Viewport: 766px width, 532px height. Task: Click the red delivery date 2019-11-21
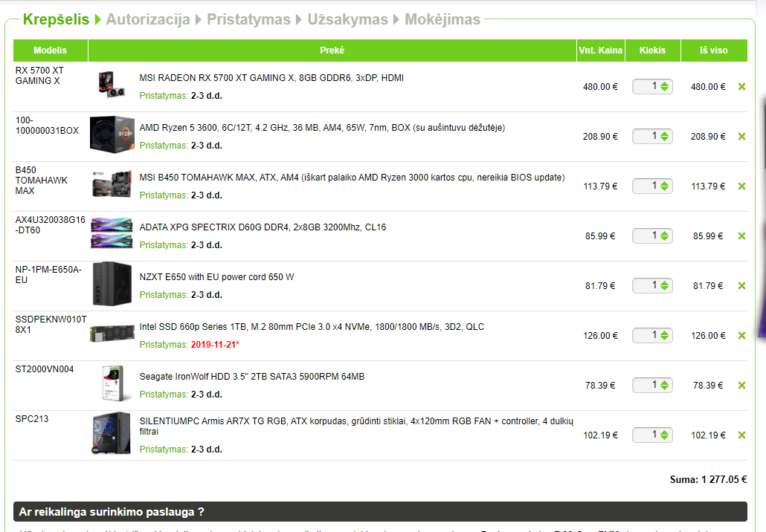pyautogui.click(x=215, y=345)
